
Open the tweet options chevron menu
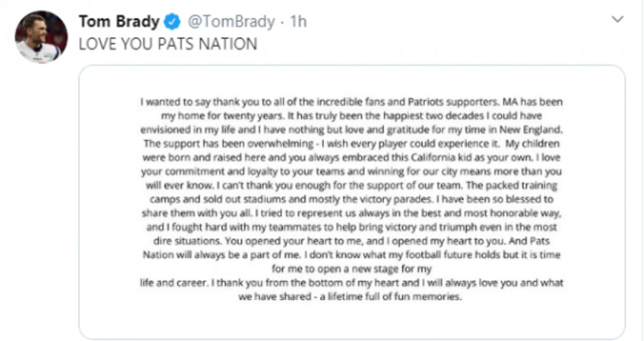pyautogui.click(x=618, y=20)
